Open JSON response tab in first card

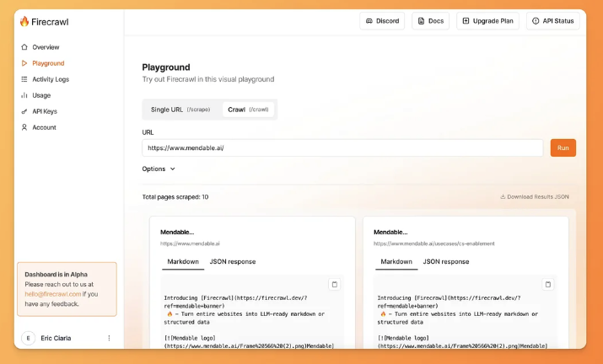[233, 262]
